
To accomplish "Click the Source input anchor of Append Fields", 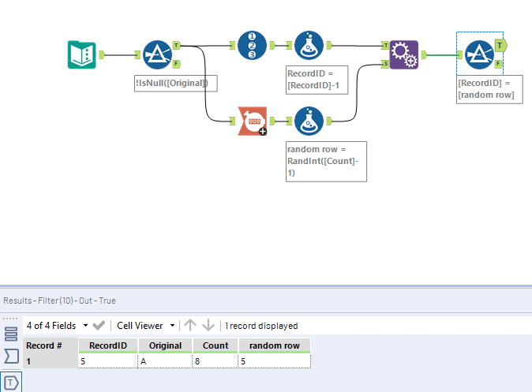I will point(385,64).
